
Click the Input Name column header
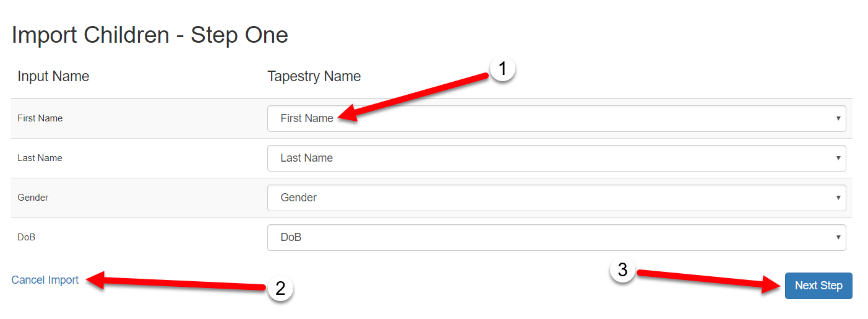coord(53,77)
